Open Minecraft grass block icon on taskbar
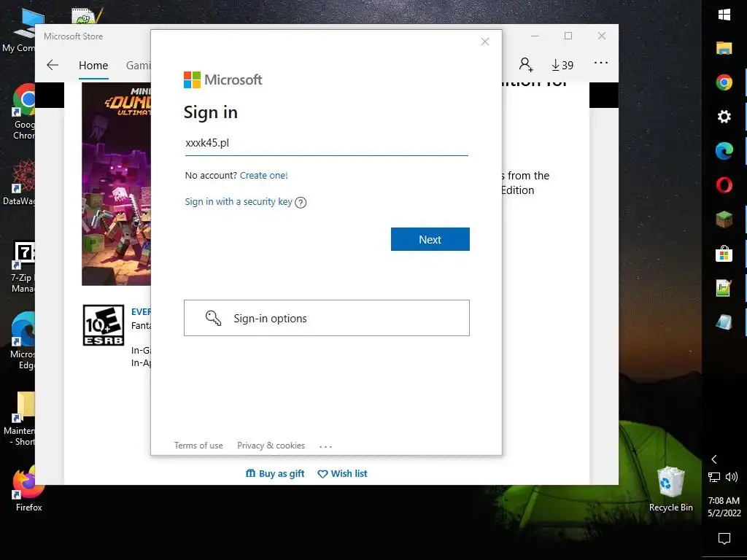Screen dimensions: 747x560 pos(724,219)
